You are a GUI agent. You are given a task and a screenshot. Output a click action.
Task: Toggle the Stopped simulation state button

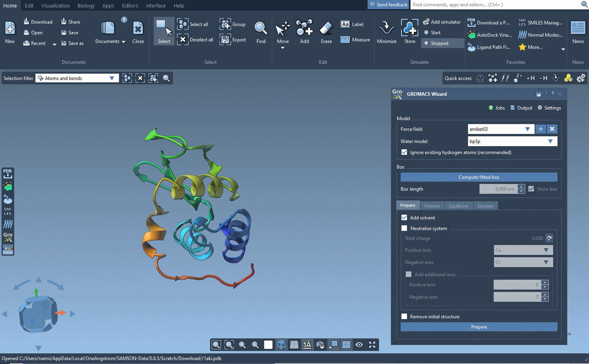point(442,43)
